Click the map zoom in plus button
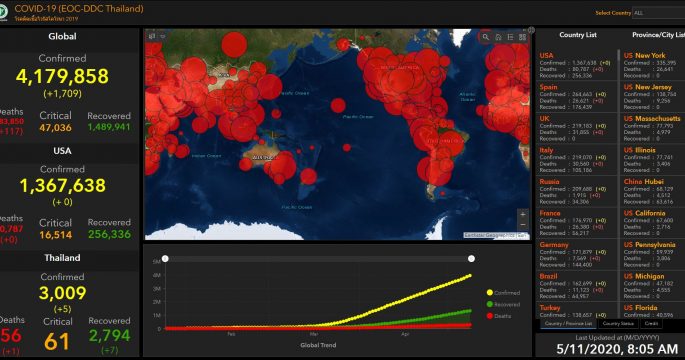This screenshot has height=360, width=685. pos(522,215)
